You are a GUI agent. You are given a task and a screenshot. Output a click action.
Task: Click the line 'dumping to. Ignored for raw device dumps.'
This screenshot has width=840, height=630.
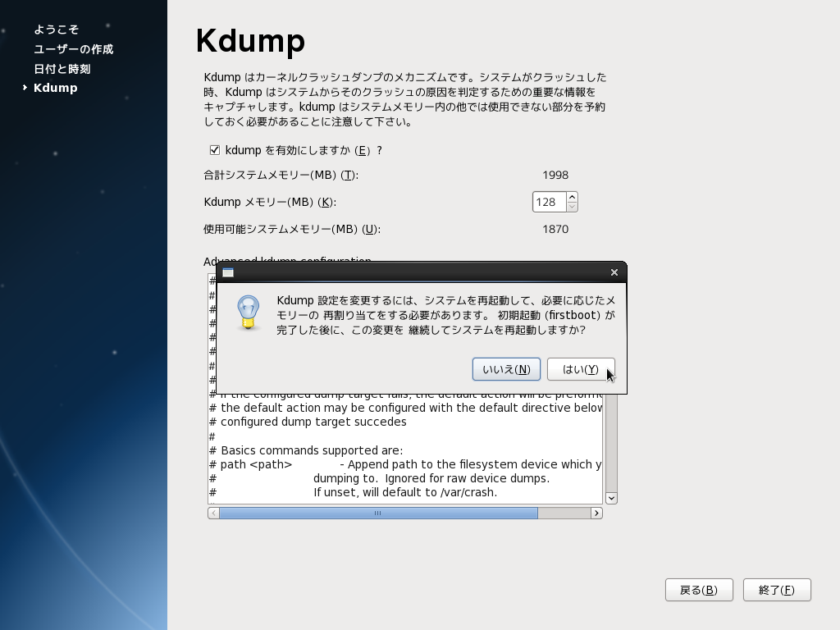tap(431, 478)
